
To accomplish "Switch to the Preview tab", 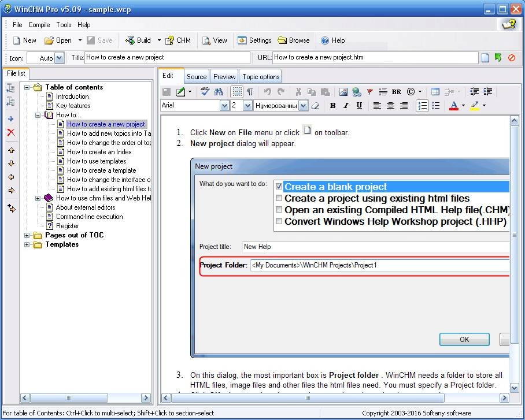I will click(x=224, y=77).
